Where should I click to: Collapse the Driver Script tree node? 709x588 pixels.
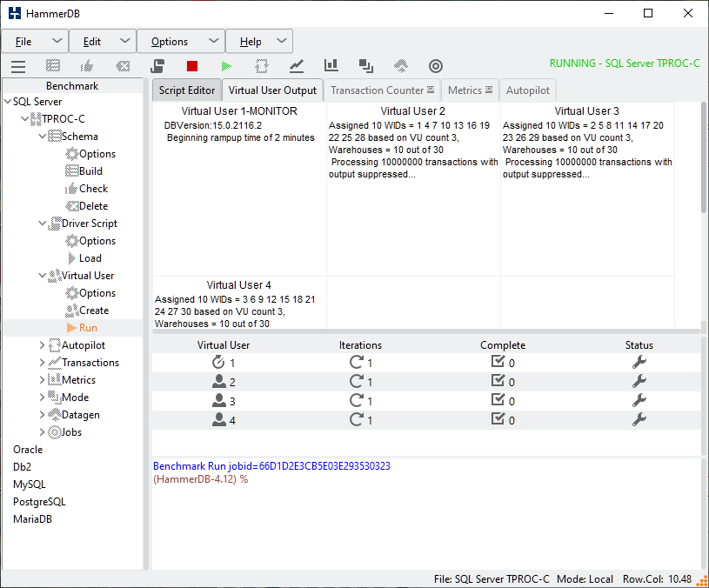pyautogui.click(x=42, y=224)
